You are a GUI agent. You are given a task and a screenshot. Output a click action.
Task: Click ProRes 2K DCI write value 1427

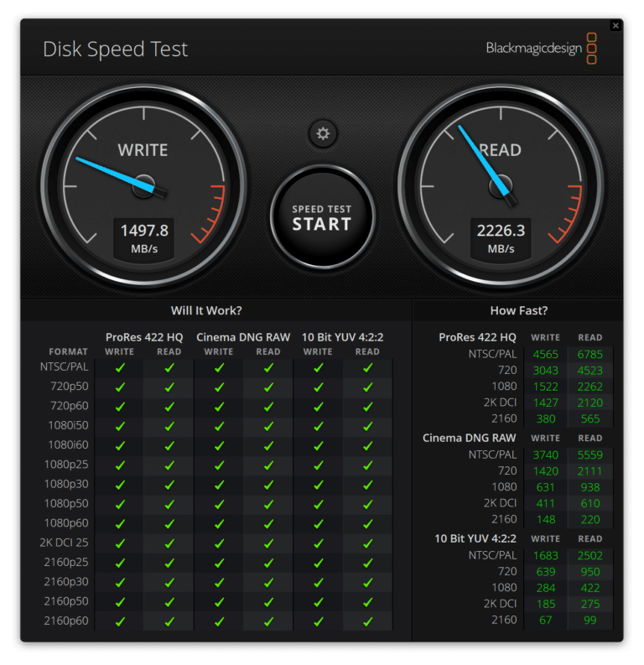coord(546,403)
